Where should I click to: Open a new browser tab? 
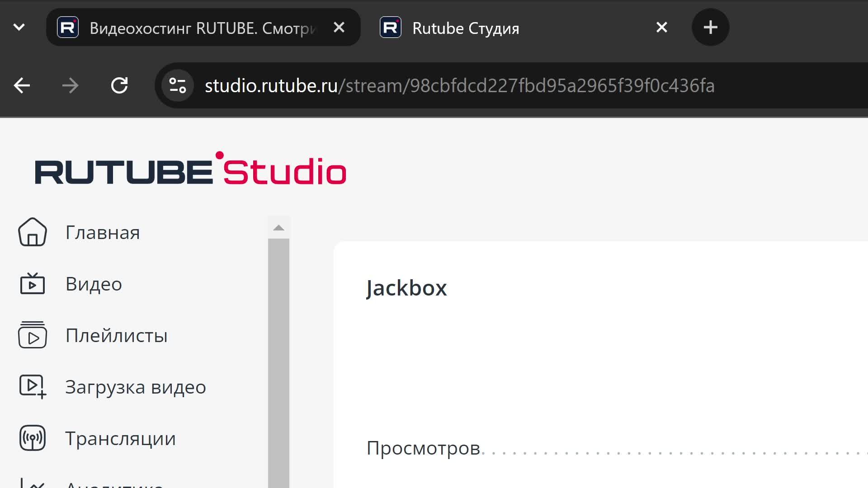[x=710, y=27]
